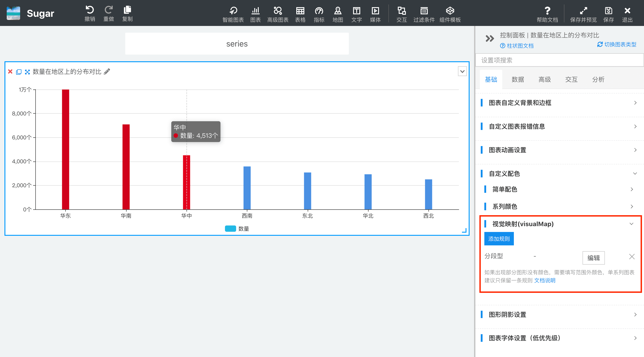Switch to the 数据 tab
Image resolution: width=644 pixels, height=357 pixels.
click(x=517, y=79)
